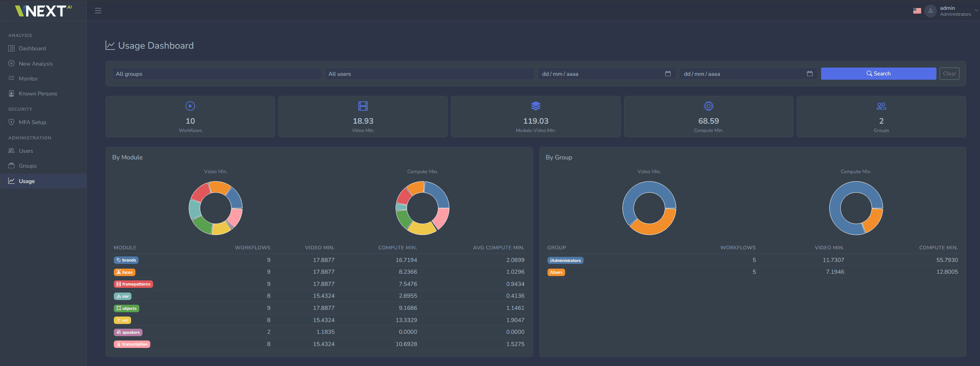Click the brands module tag
Viewport: 980px width, 366px height.
click(126, 260)
